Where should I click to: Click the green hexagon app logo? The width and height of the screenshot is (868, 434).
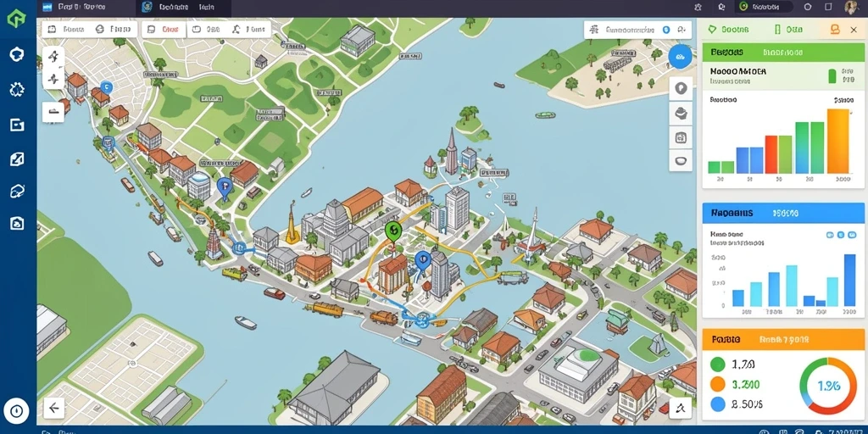coord(17,19)
